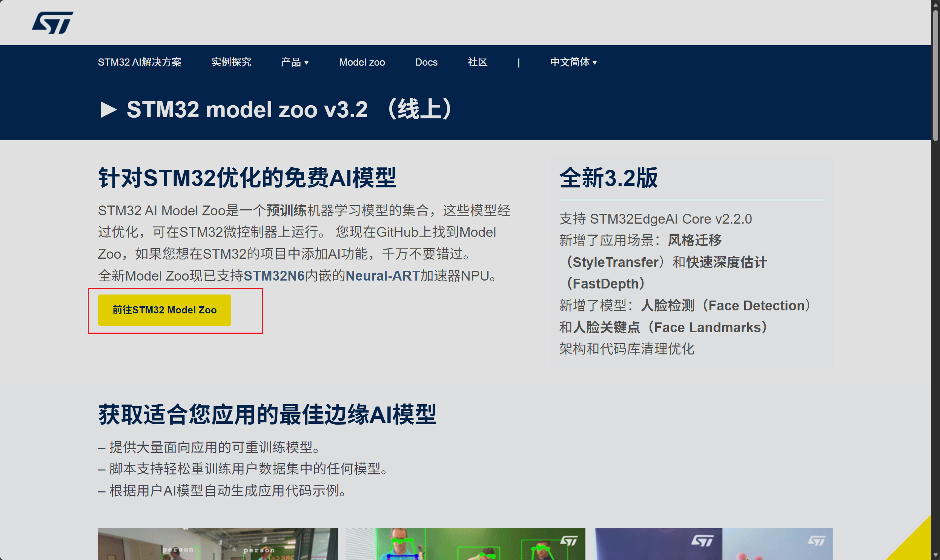Open the Model zoo nav item
This screenshot has width=940, height=560.
[x=361, y=62]
